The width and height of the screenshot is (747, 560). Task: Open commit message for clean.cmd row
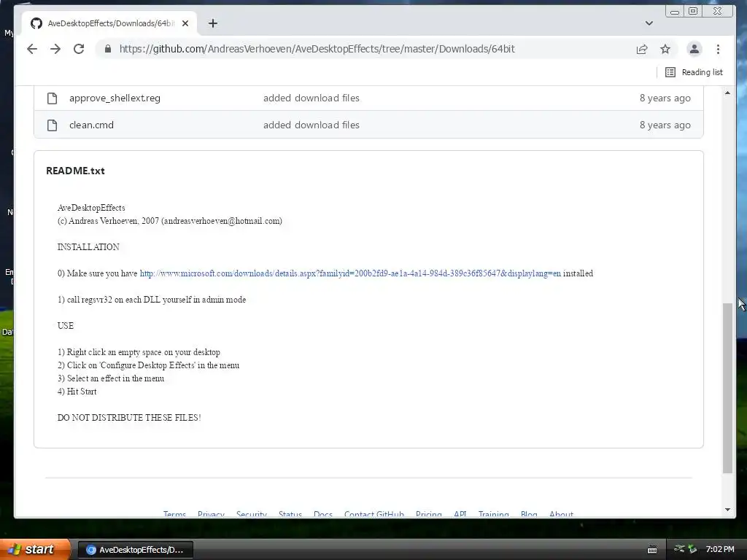coord(311,125)
